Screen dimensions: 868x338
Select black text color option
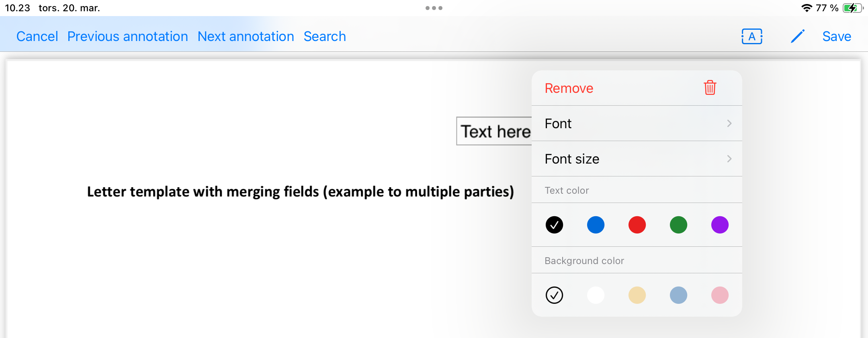554,225
